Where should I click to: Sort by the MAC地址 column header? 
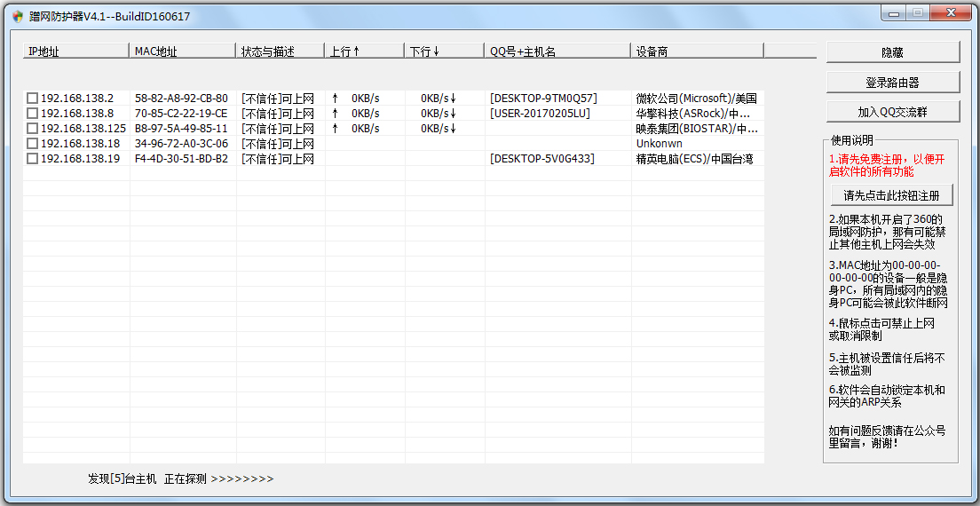click(x=183, y=51)
